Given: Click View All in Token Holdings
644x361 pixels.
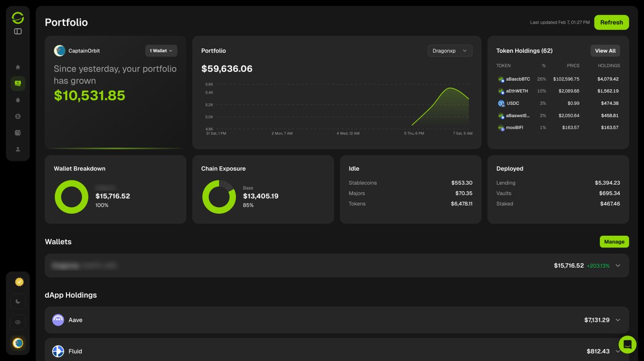Looking at the screenshot, I should coord(605,50).
